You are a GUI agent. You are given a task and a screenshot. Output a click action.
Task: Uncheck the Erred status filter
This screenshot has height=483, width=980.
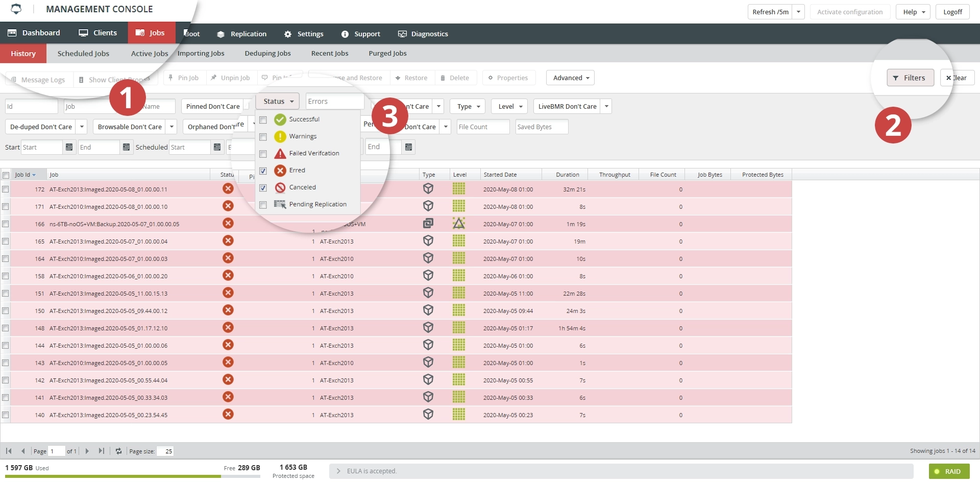[x=263, y=171]
